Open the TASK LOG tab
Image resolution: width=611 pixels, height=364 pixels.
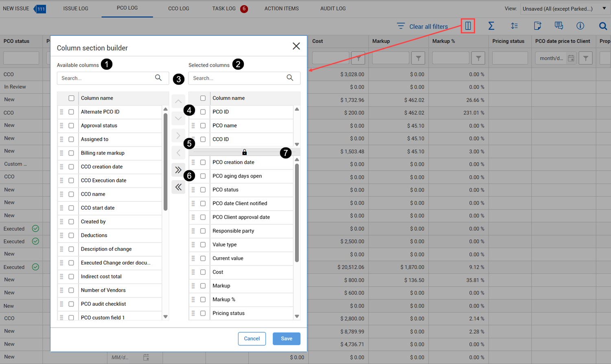[224, 9]
